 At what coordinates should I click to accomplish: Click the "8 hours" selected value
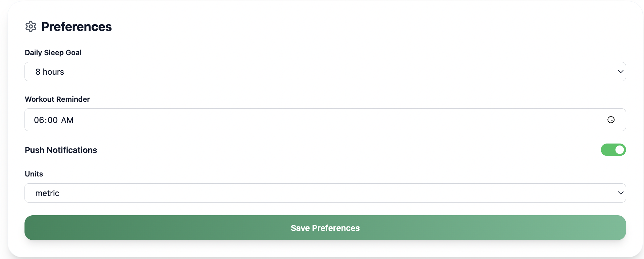(x=50, y=72)
